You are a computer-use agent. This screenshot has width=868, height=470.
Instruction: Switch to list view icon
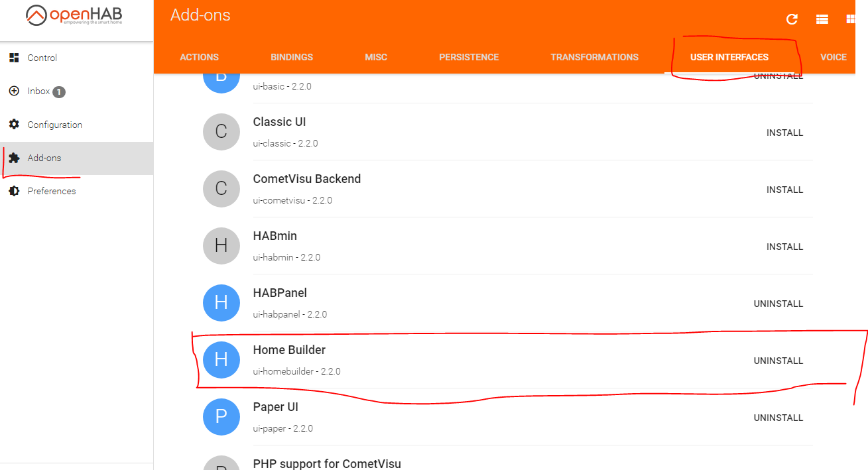[822, 19]
